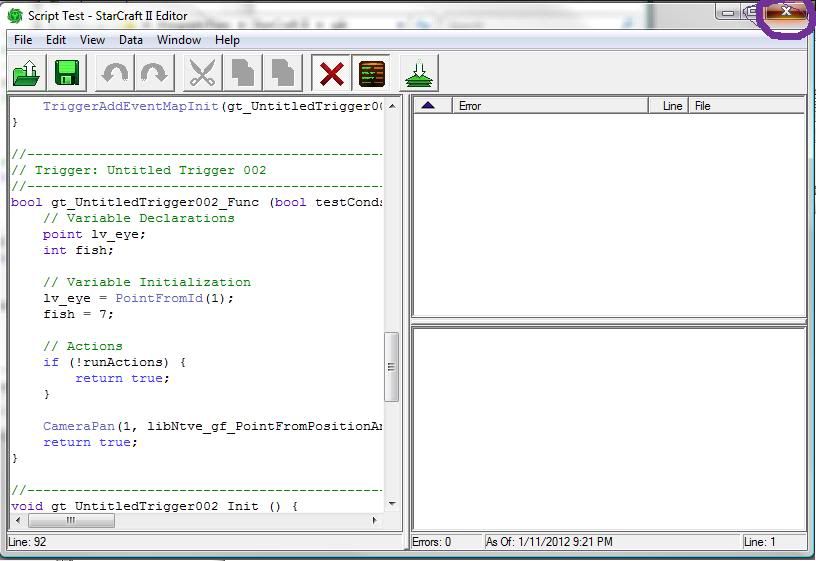The width and height of the screenshot is (816, 561).
Task: Click the green open file icon
Action: (x=26, y=74)
